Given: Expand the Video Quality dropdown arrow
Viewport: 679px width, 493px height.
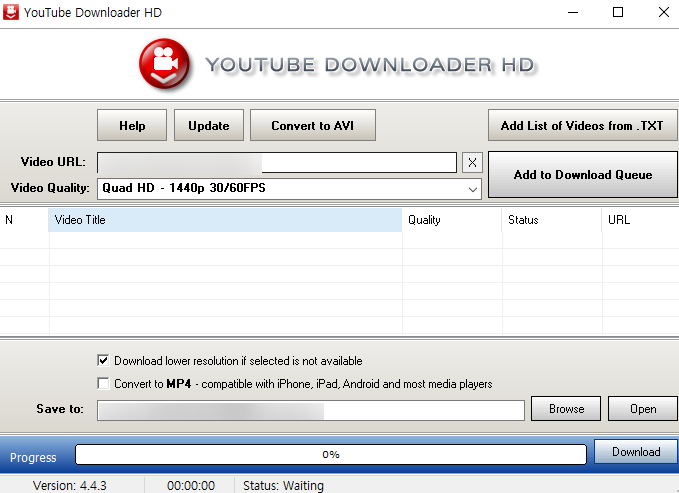Looking at the screenshot, I should click(472, 189).
